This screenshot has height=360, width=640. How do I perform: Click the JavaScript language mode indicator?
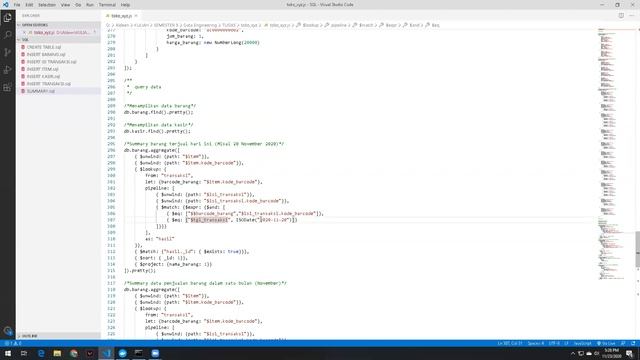(582, 343)
